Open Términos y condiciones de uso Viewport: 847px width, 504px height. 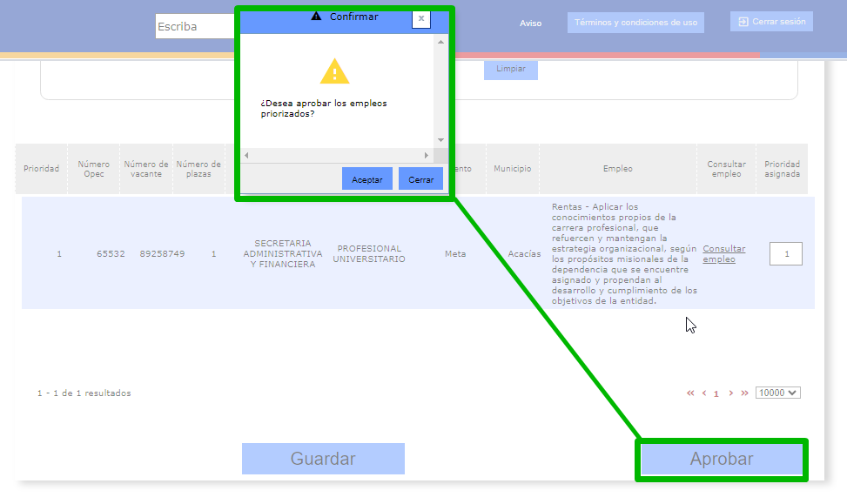click(x=635, y=23)
